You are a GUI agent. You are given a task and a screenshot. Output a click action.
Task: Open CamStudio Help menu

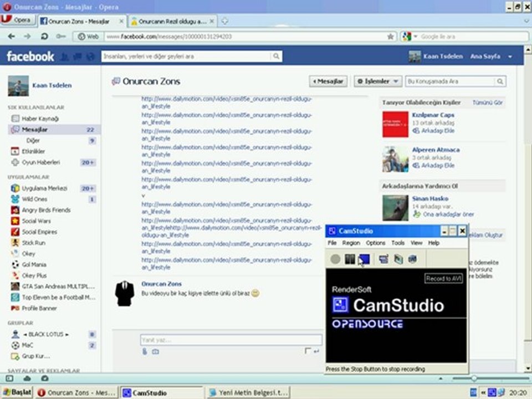tap(433, 243)
